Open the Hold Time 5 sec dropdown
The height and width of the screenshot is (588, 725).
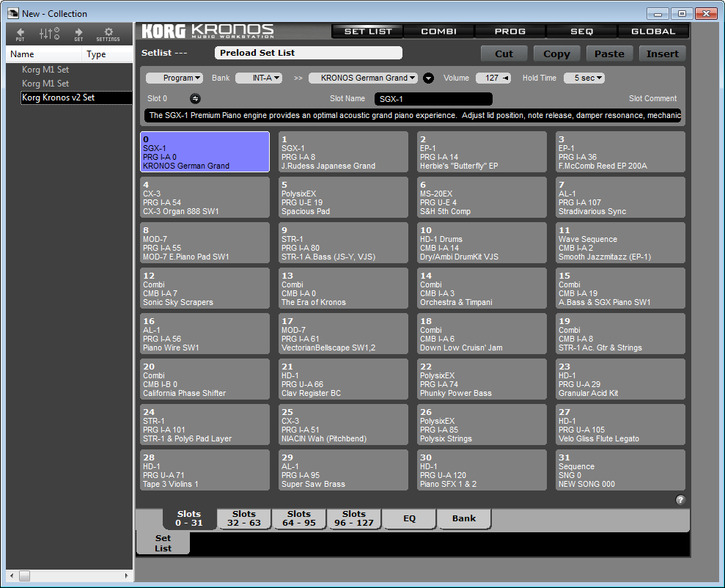[584, 78]
